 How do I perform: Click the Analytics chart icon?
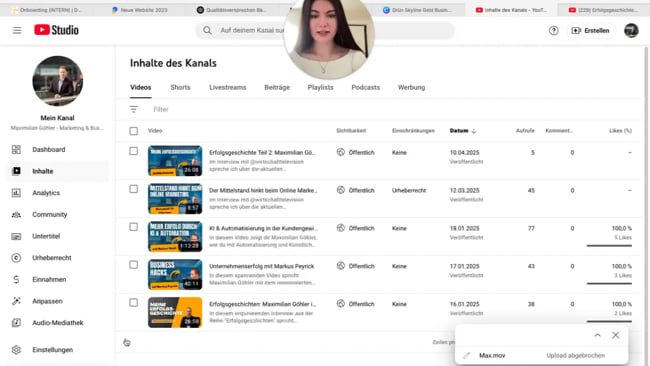tap(16, 193)
